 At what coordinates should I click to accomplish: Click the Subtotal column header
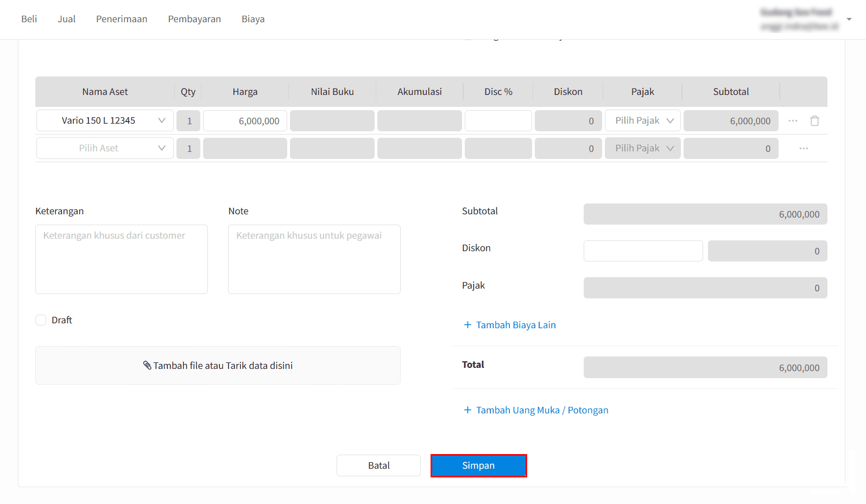tap(731, 92)
